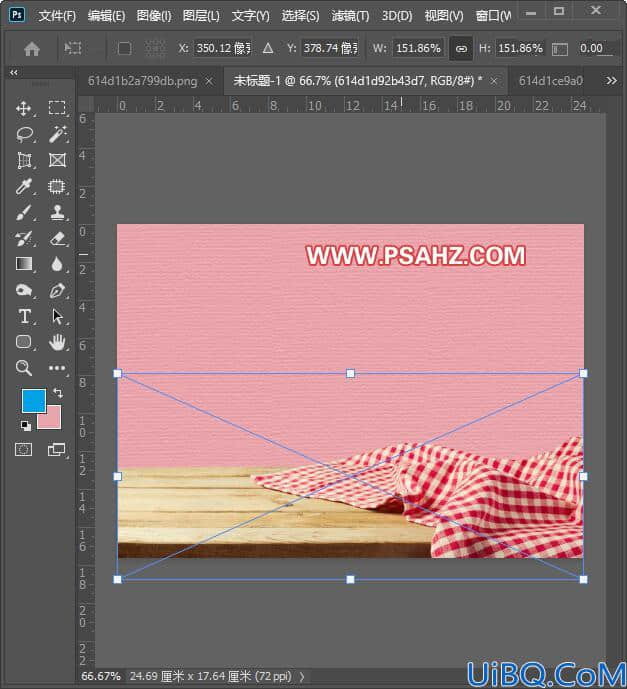Select the Magic Wand tool
627x689 pixels.
point(58,134)
